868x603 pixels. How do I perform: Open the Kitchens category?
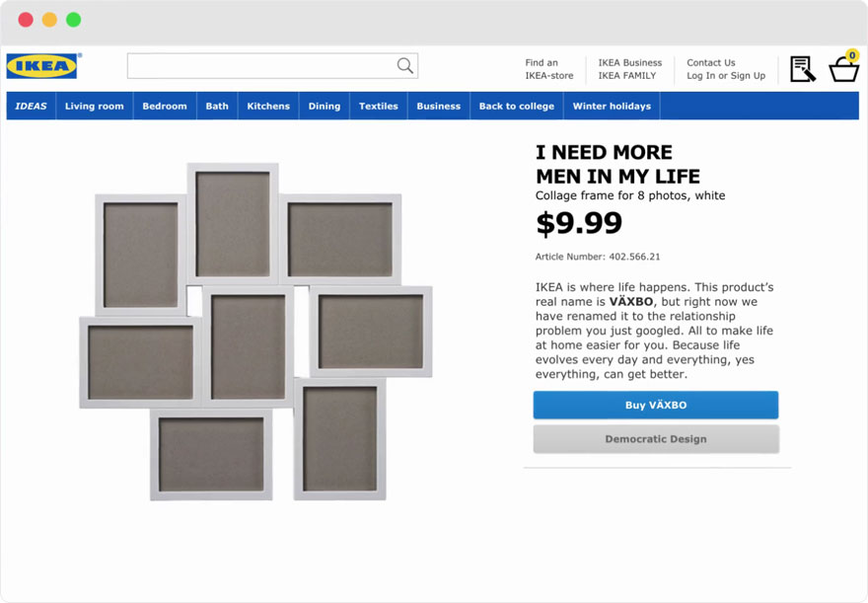(x=268, y=107)
